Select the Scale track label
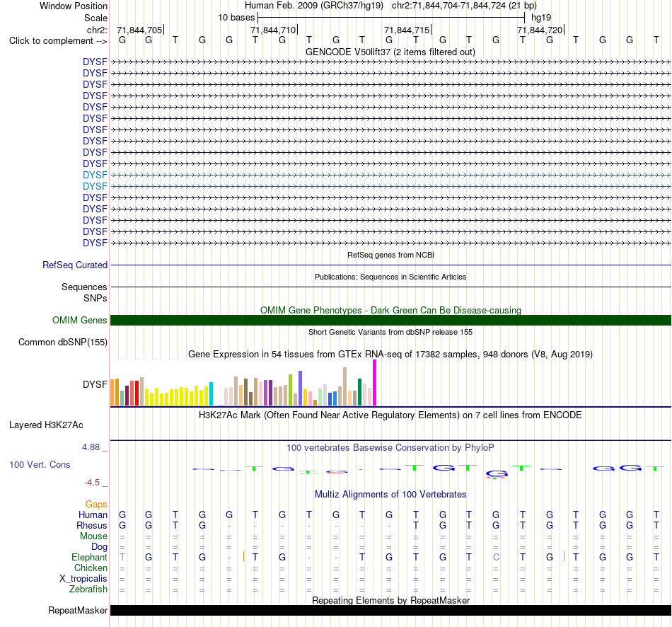This screenshot has height=627, width=672. point(95,18)
